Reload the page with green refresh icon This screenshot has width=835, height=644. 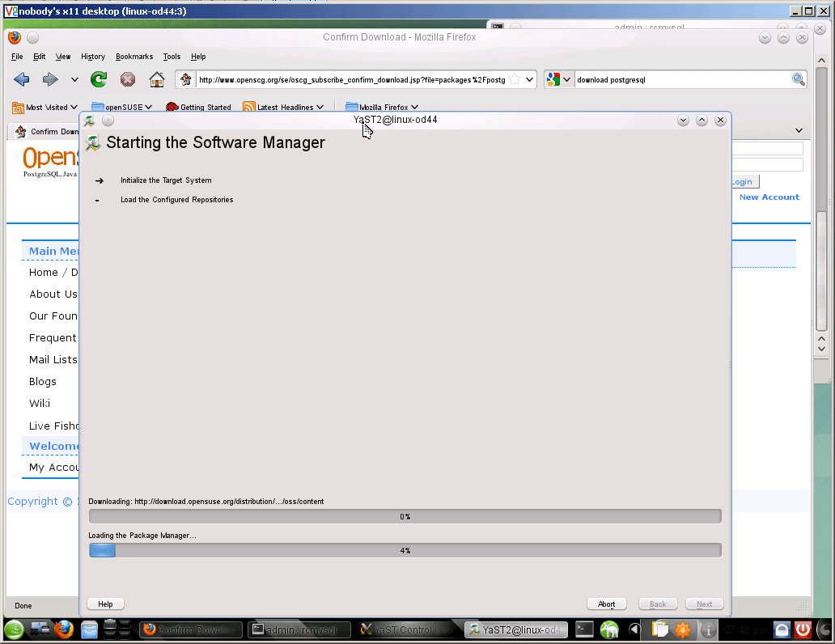(x=99, y=79)
